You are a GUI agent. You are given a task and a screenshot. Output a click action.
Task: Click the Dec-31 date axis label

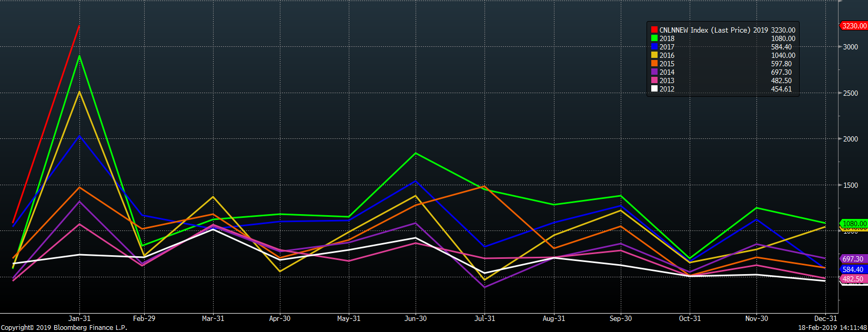(825, 318)
